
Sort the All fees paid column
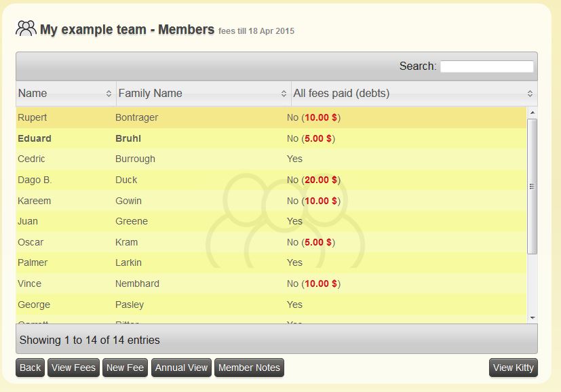click(x=531, y=93)
